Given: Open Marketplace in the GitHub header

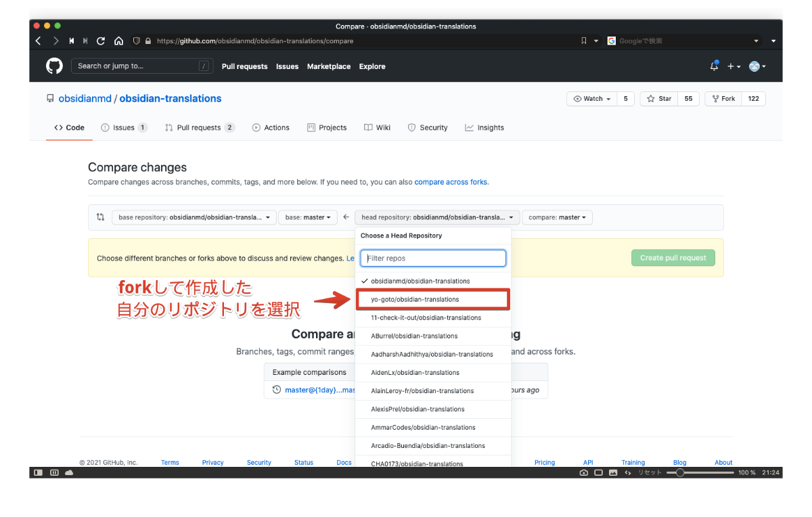Looking at the screenshot, I should click(329, 66).
